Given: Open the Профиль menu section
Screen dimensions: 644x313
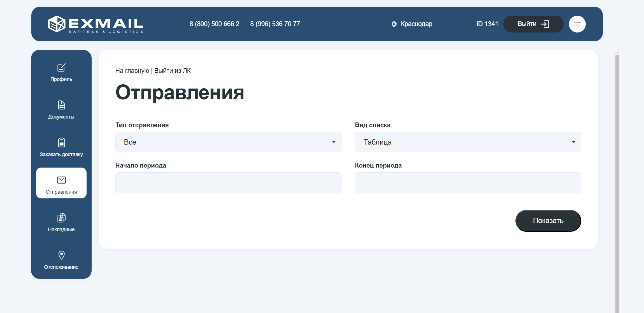Looking at the screenshot, I should coord(61,79).
